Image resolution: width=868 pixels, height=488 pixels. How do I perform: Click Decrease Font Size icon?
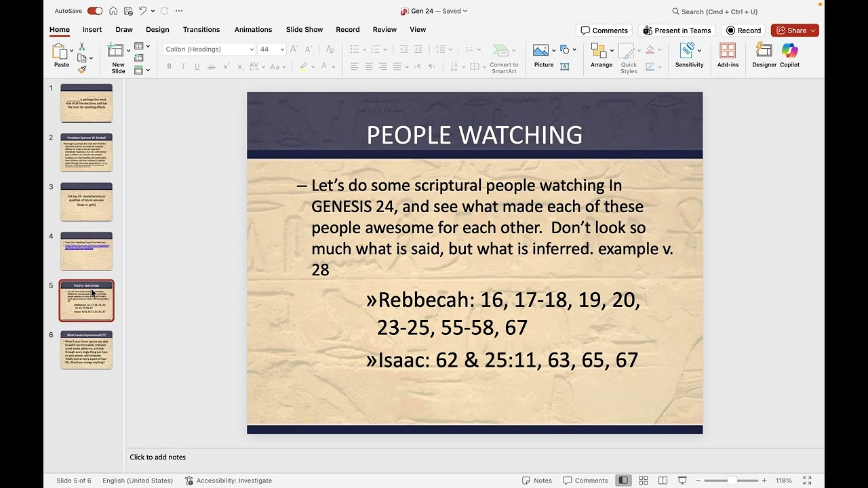(x=309, y=49)
